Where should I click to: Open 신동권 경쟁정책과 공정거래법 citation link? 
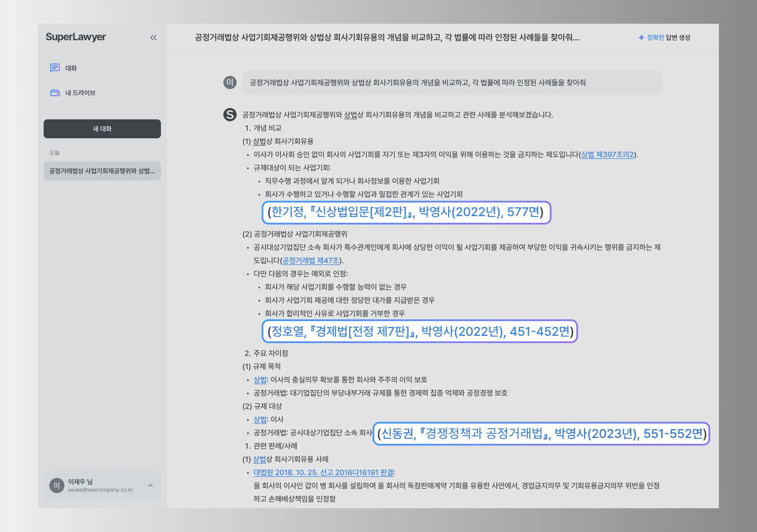tap(541, 433)
